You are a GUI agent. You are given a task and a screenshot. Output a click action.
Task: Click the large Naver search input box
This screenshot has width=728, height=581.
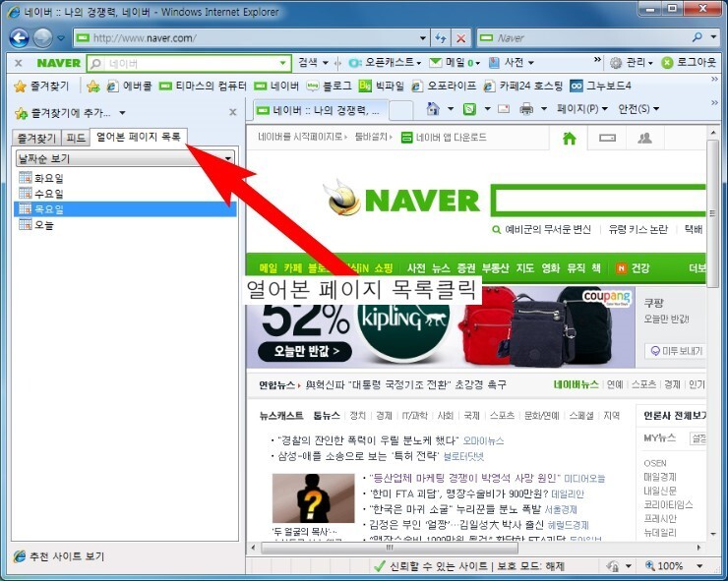(599, 201)
